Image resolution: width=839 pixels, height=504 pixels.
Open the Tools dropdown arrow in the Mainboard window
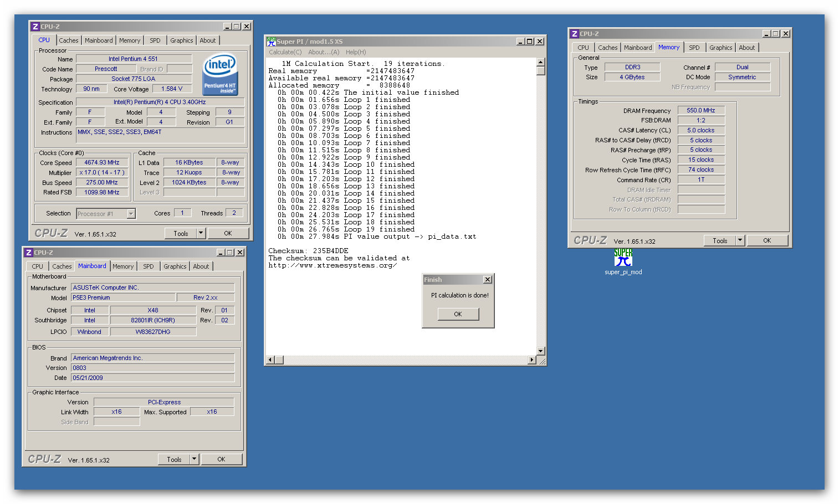point(195,459)
